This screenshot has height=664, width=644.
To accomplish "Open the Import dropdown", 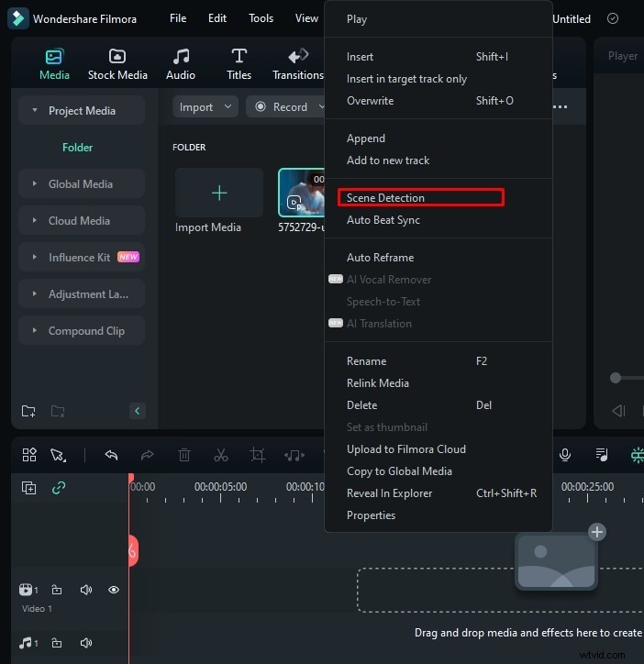I will pyautogui.click(x=205, y=106).
